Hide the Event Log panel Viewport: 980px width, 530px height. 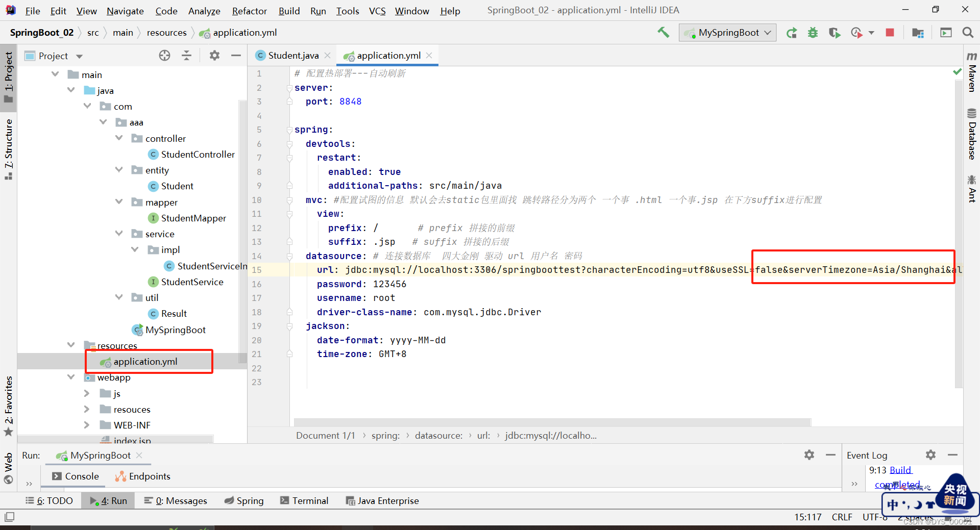(x=952, y=455)
